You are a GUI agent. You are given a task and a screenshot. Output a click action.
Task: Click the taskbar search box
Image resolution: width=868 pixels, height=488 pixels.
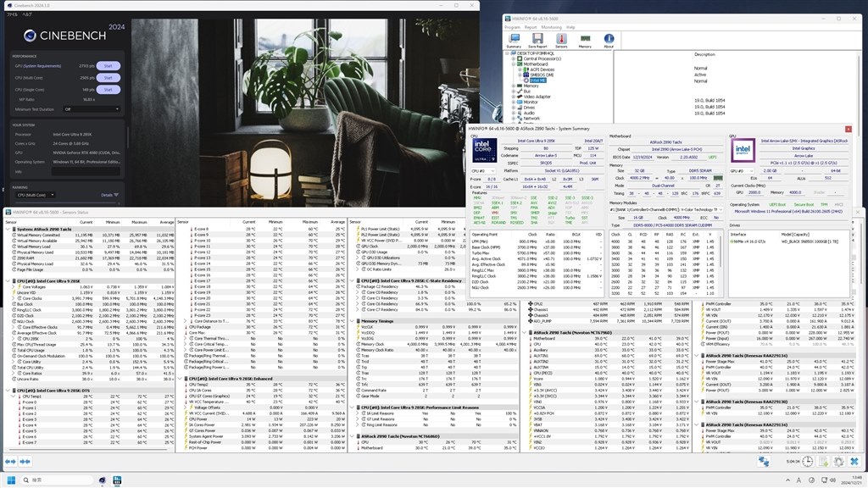(57, 480)
